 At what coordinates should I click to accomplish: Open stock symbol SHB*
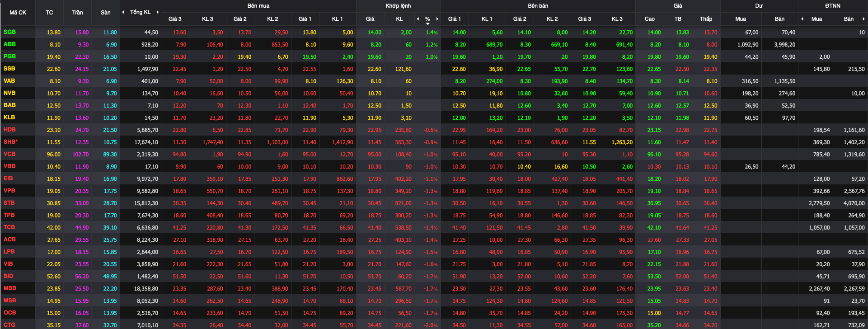(x=10, y=142)
